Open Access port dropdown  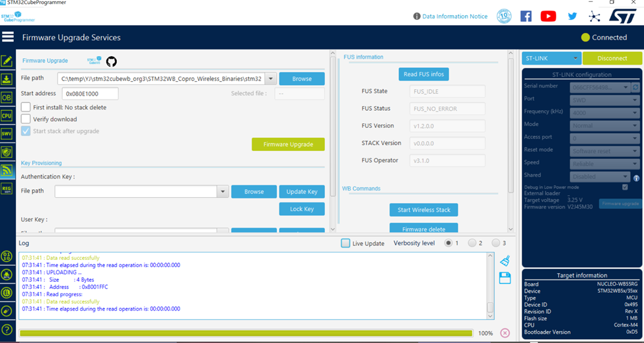tap(604, 139)
